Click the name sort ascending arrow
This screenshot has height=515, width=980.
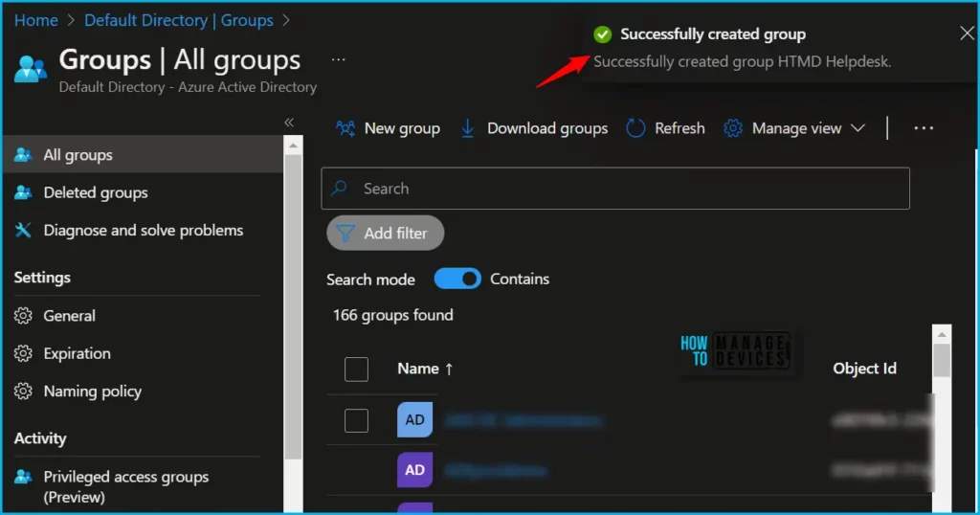pyautogui.click(x=449, y=369)
